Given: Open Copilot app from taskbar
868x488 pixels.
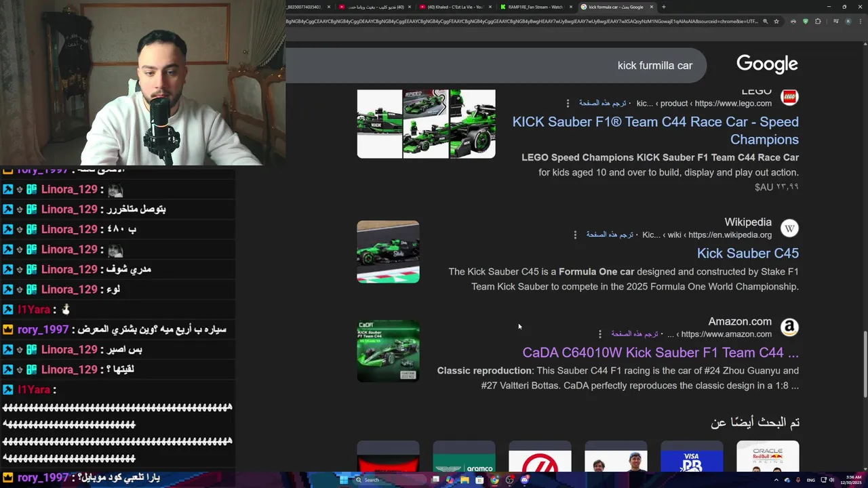Looking at the screenshot, I should 450,480.
